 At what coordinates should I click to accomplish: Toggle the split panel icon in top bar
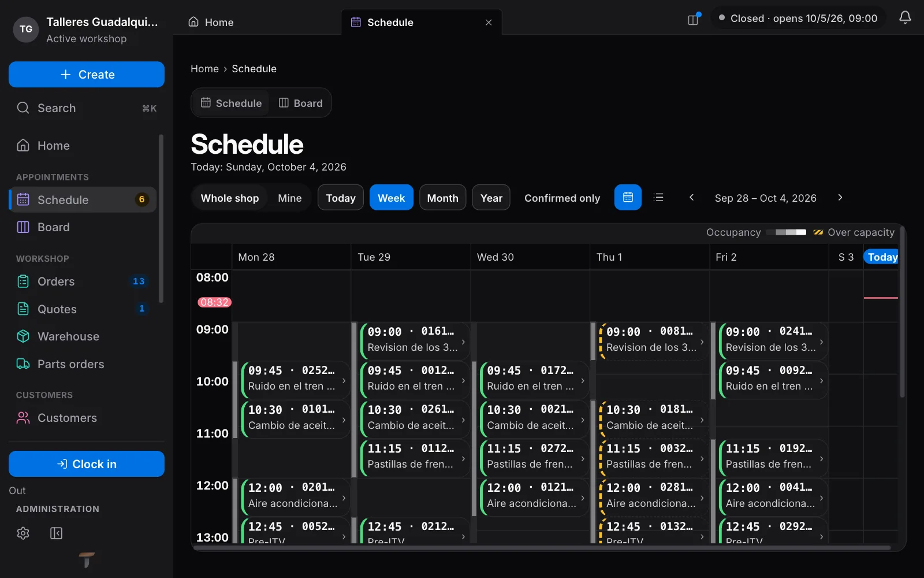point(694,20)
